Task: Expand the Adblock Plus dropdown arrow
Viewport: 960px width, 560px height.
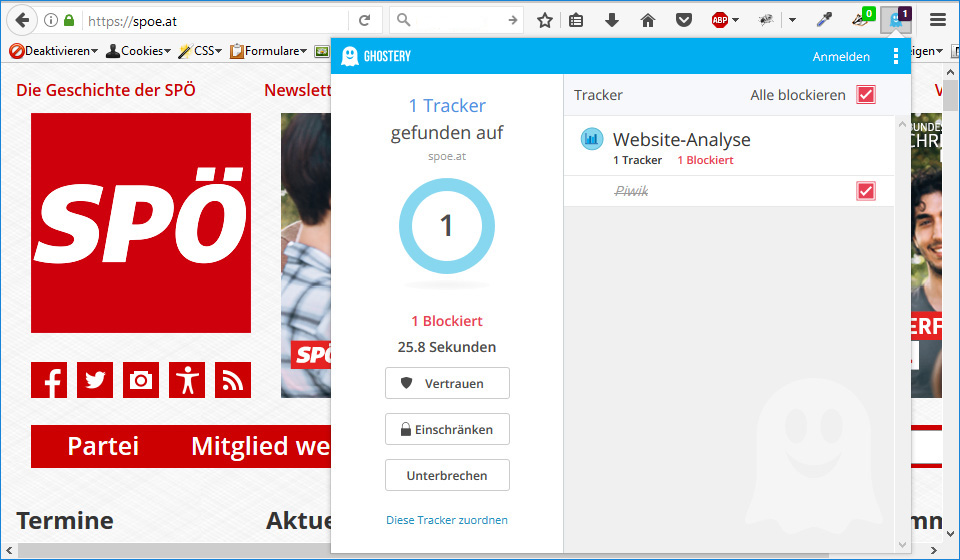Action: tap(735, 20)
